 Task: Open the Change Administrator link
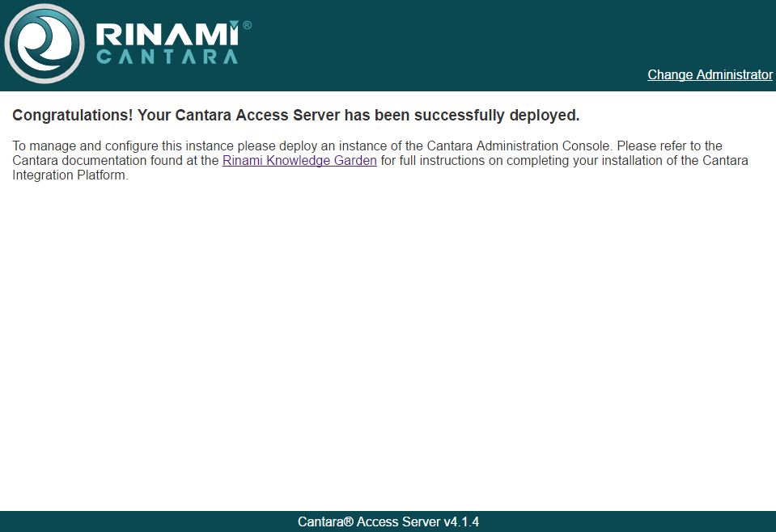[710, 74]
